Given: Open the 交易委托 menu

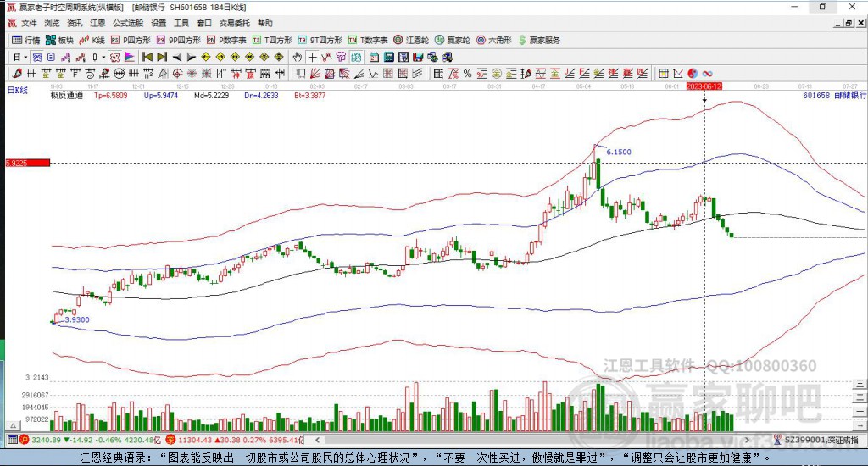Looking at the screenshot, I should tap(234, 23).
